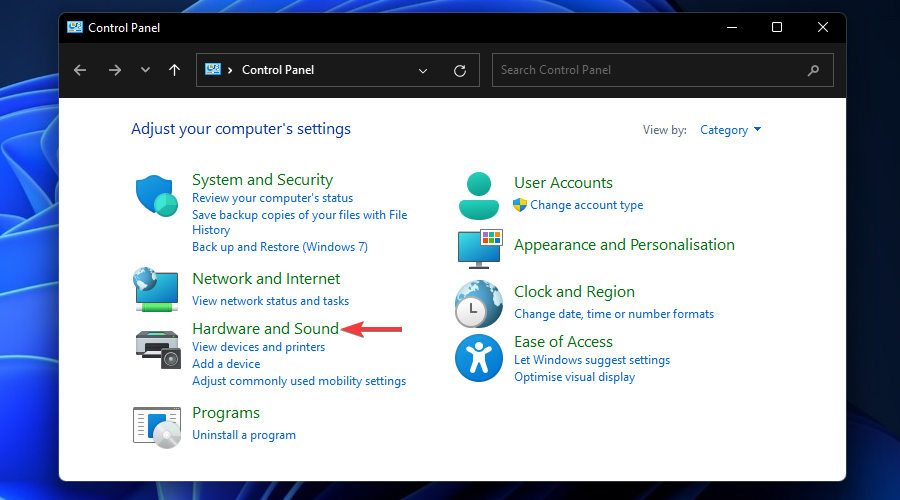Navigate back with the back arrow
This screenshot has width=900, height=500.
point(81,70)
